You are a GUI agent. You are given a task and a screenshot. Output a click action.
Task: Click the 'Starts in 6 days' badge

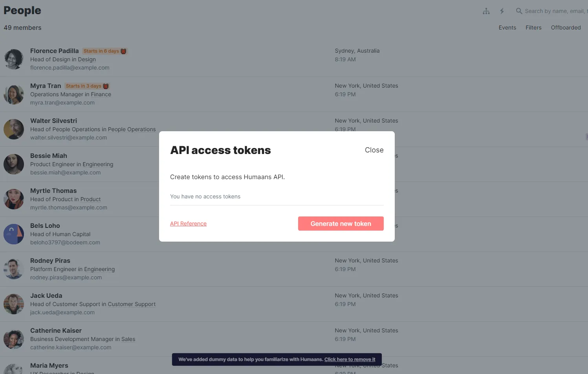pos(104,51)
